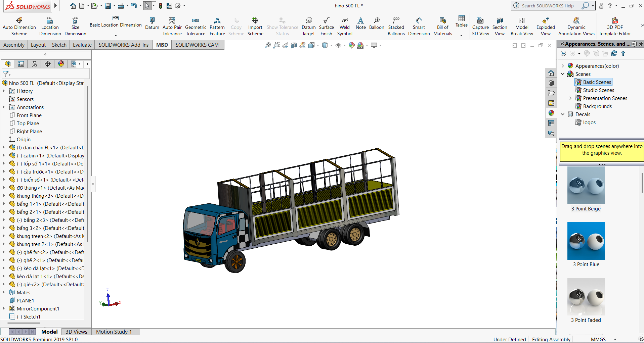Open the FeatureManager Design Tree tab

pyautogui.click(x=7, y=64)
